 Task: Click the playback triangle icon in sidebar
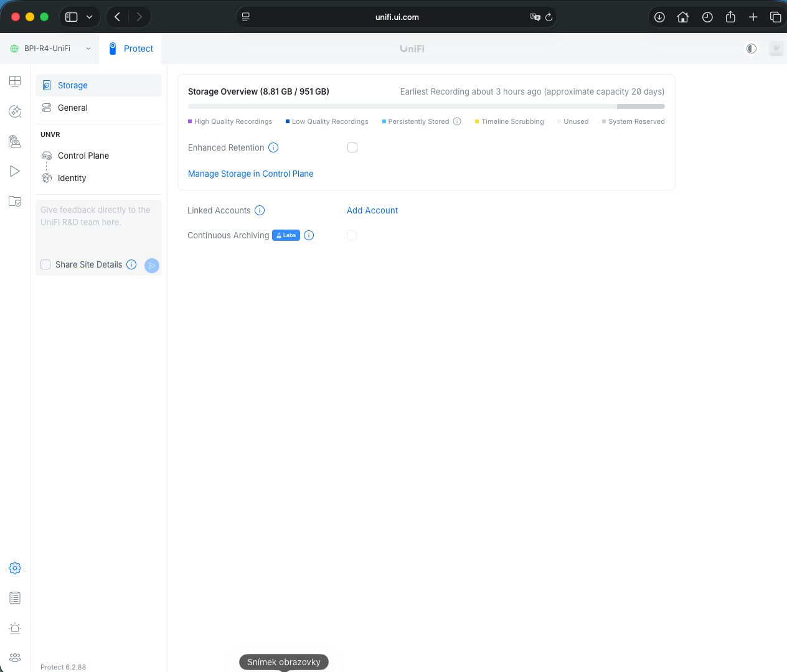(x=15, y=171)
